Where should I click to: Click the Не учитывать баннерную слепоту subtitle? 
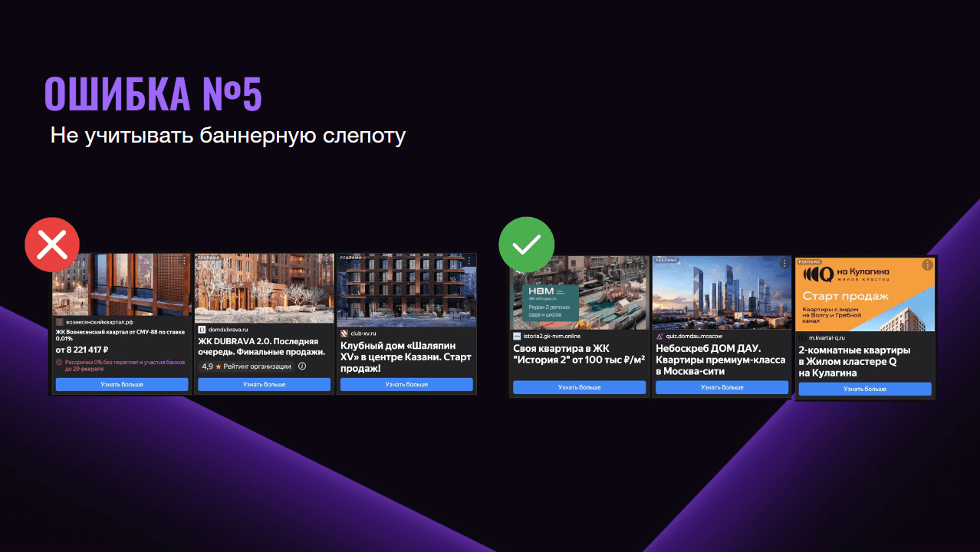[228, 136]
